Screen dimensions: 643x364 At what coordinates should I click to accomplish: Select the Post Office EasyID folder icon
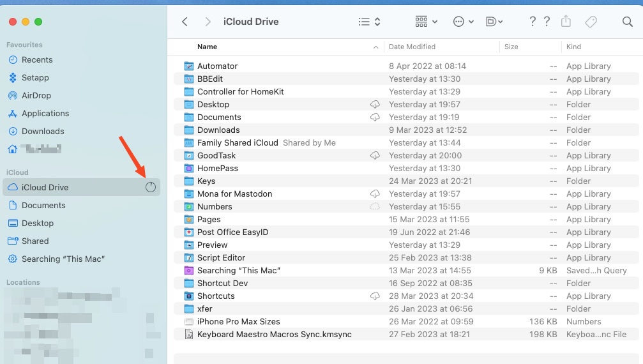coord(188,232)
